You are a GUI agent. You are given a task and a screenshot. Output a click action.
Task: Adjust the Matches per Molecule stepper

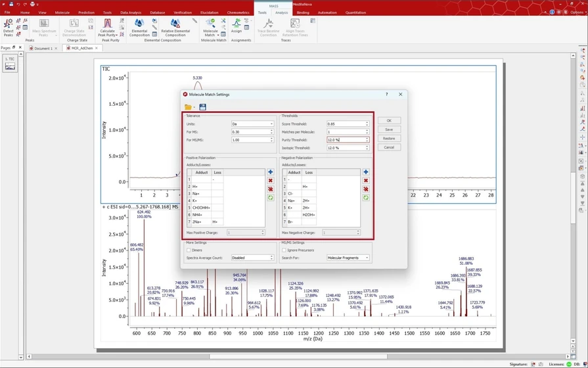(x=367, y=131)
